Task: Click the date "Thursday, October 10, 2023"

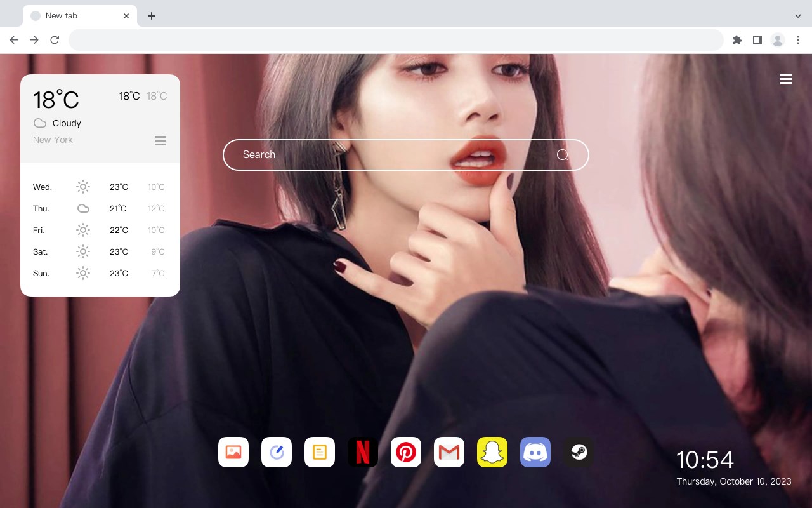Action: [x=734, y=481]
